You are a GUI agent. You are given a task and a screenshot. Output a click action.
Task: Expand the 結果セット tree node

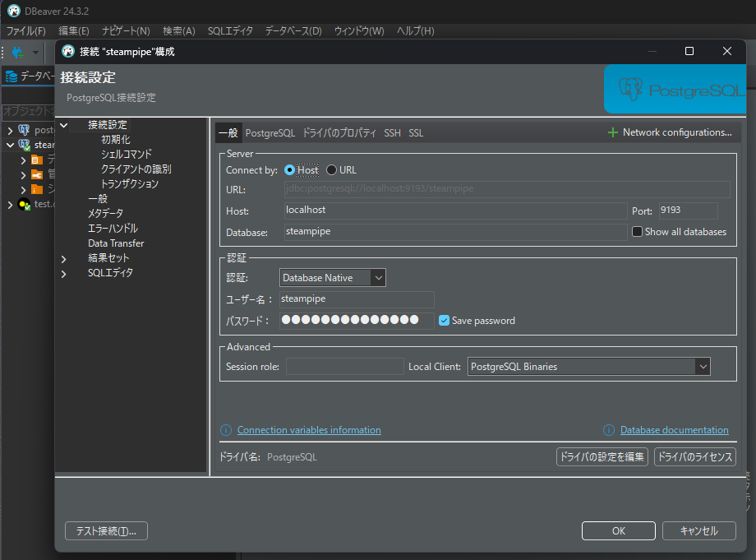click(x=63, y=259)
